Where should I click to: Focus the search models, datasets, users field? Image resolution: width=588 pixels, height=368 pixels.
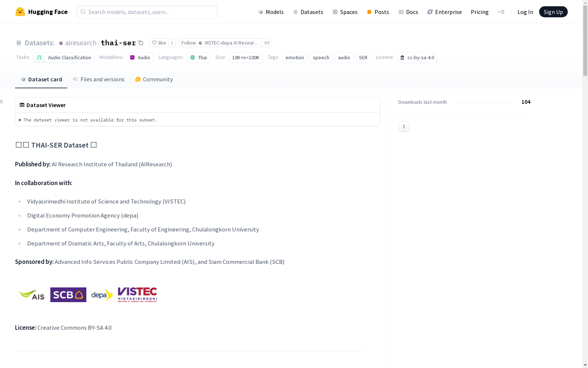coord(147,12)
